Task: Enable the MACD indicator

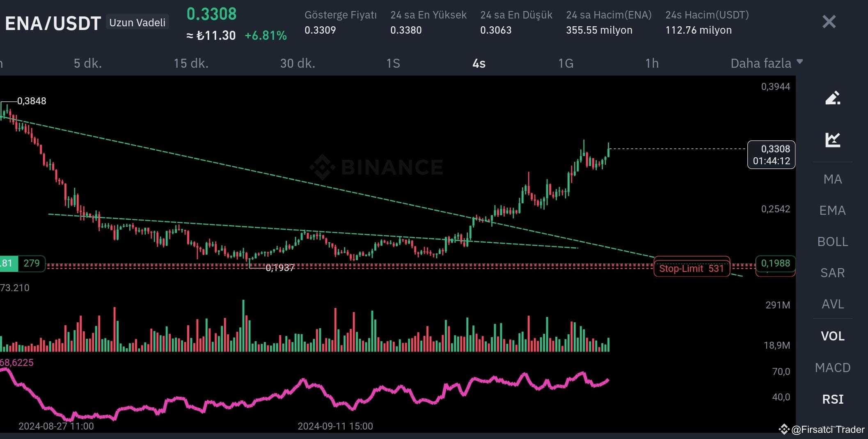Action: (x=833, y=368)
